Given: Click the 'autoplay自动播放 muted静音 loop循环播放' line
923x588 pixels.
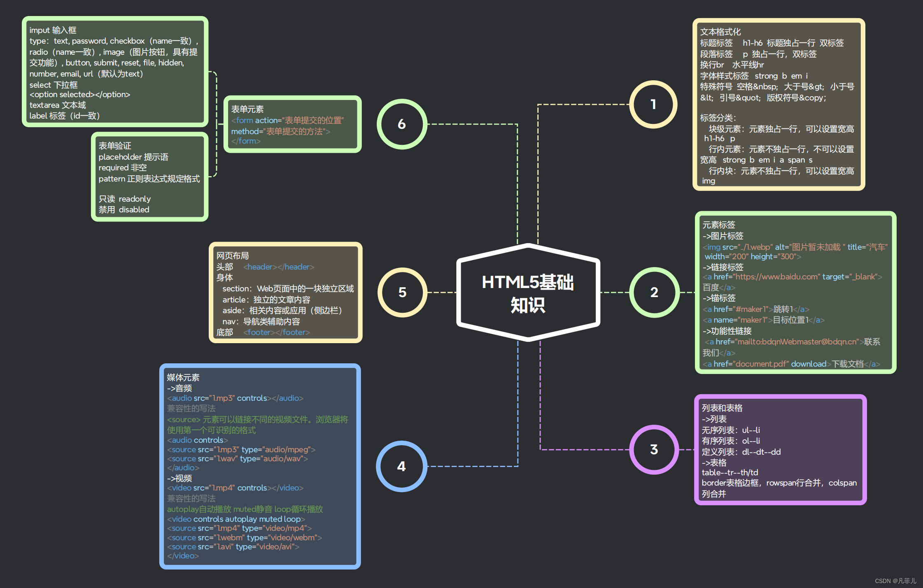Looking at the screenshot, I should [x=245, y=509].
